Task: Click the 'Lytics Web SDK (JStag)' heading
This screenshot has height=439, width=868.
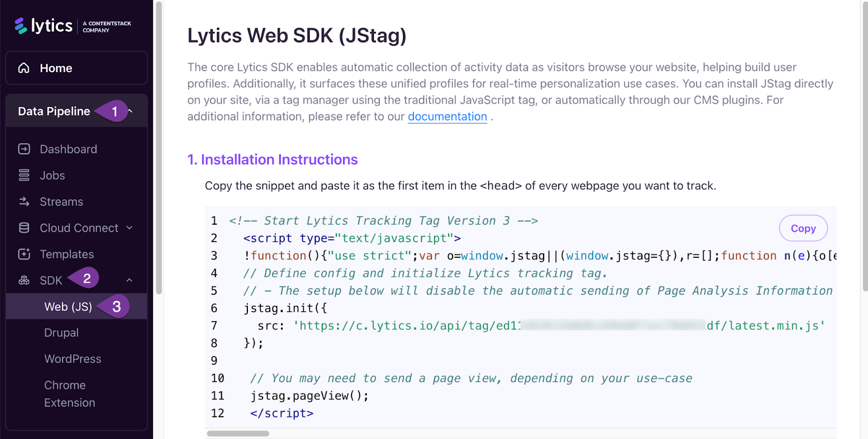Action: pos(297,36)
